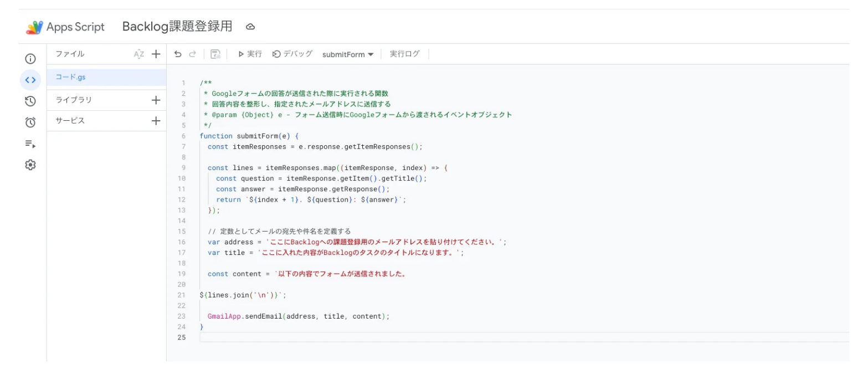Add a library with plus icon

click(x=156, y=100)
